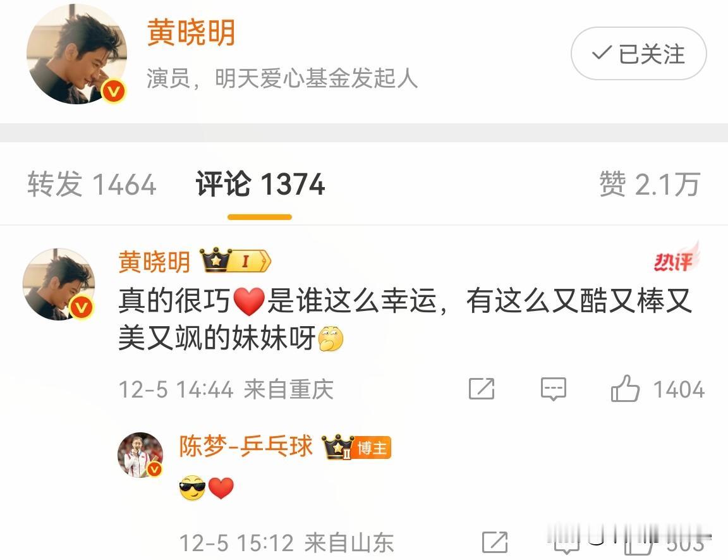728x560 pixels.
Task: Click verified V badge on header avatar
Action: click(x=114, y=91)
